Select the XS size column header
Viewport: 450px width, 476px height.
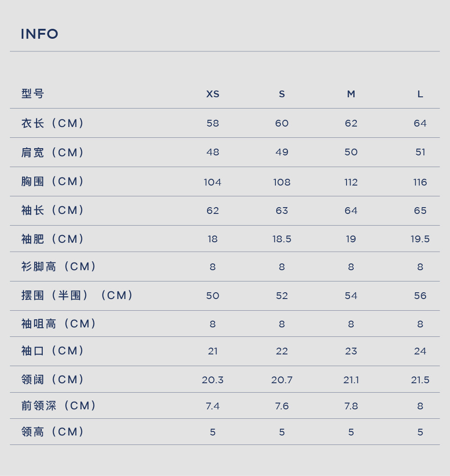[x=213, y=94]
